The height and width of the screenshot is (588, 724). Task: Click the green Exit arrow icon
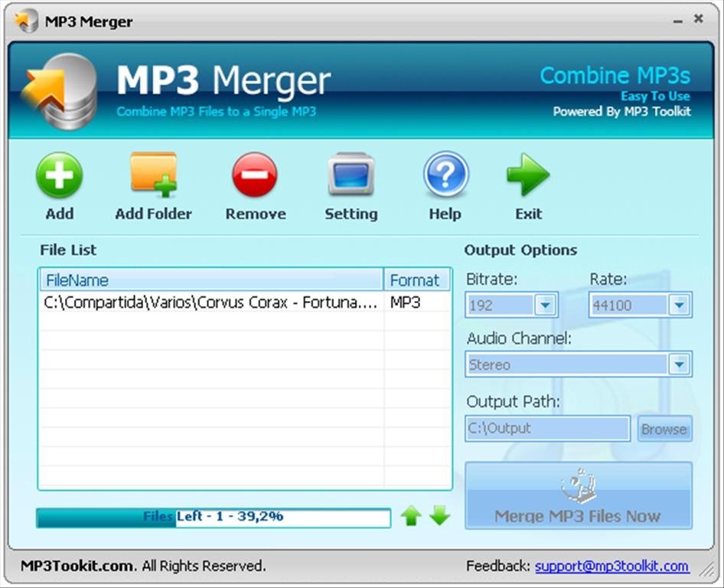528,175
